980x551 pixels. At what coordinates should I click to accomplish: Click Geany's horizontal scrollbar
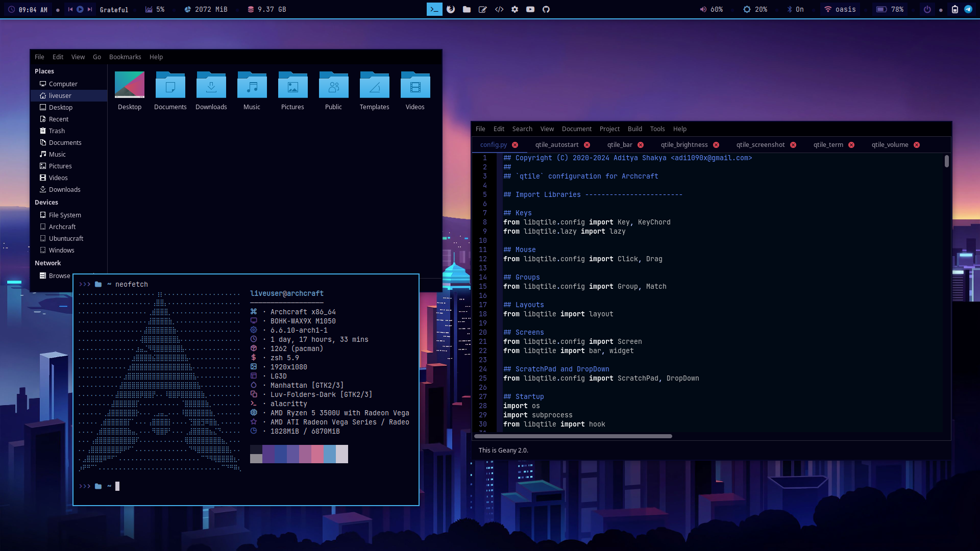click(x=573, y=436)
